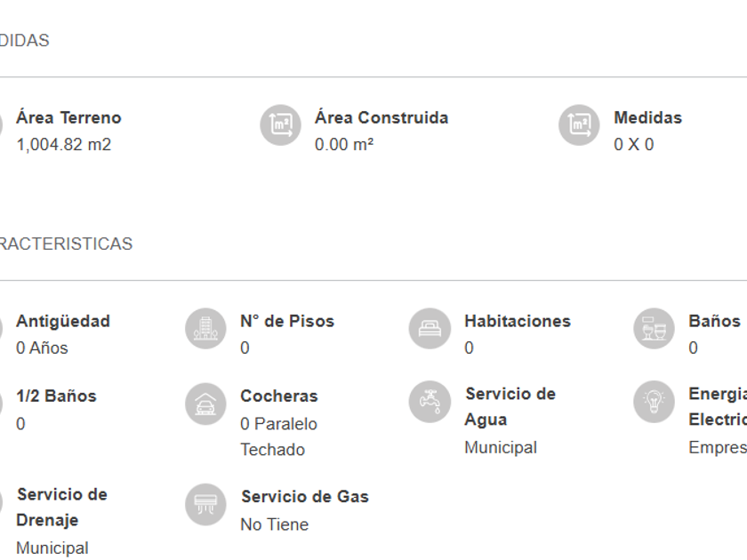
Task: Click the Servicio de Agua faucet icon
Action: click(x=430, y=402)
